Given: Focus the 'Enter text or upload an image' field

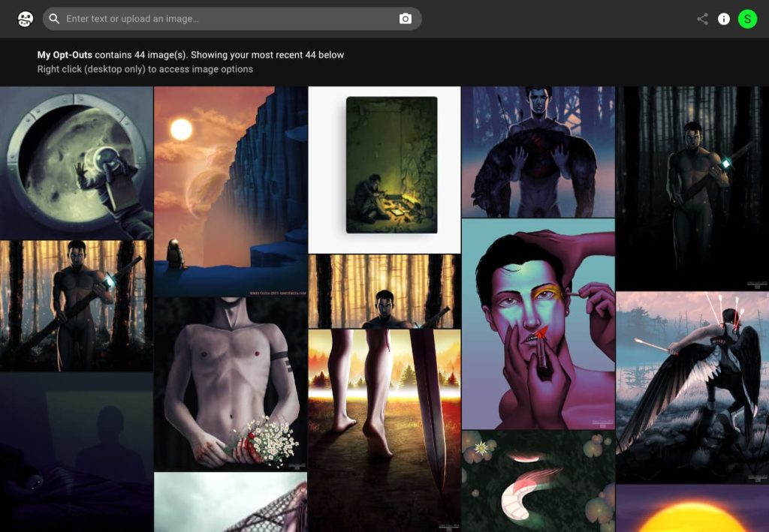Looking at the screenshot, I should [232, 19].
